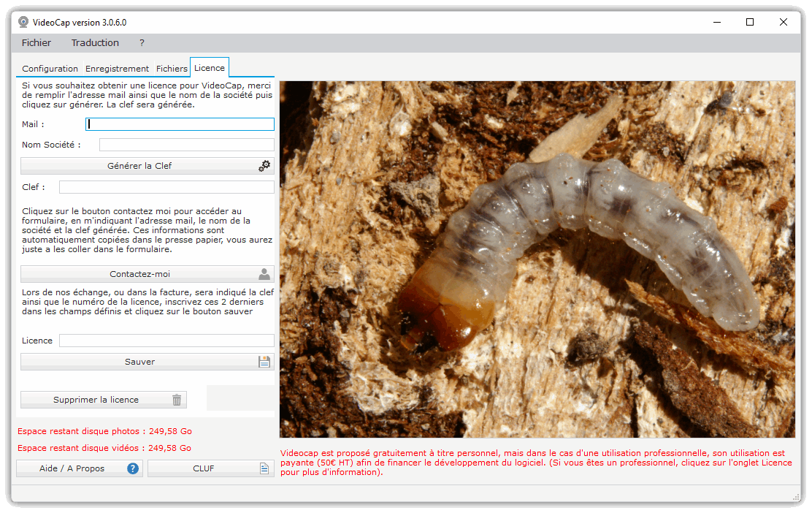The height and width of the screenshot is (513, 812).
Task: Click trash can icon on Supprimer
Action: tap(177, 400)
